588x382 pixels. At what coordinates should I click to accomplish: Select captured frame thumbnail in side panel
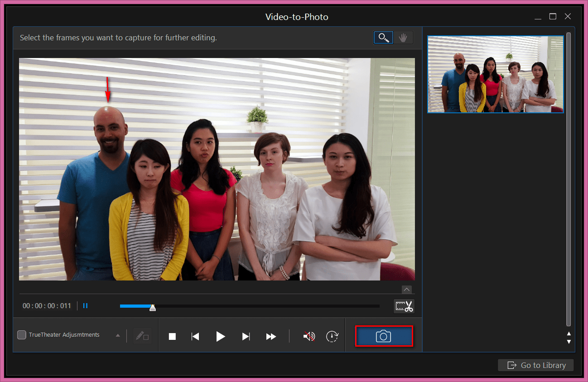(x=496, y=74)
